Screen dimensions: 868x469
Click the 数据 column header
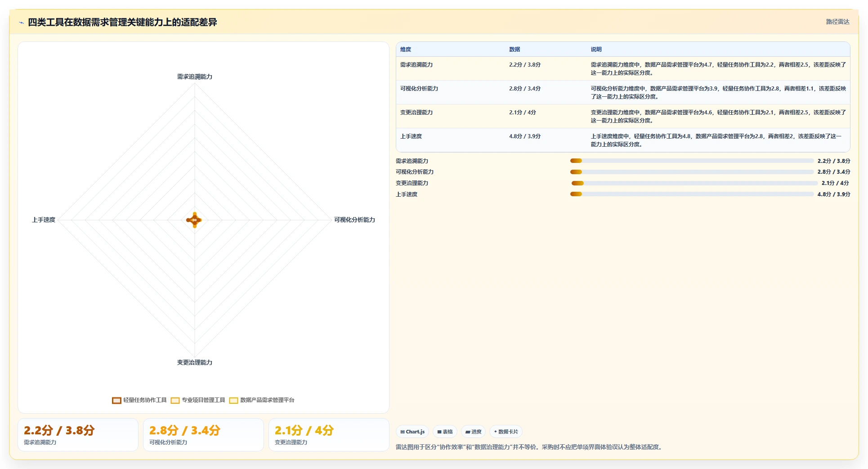click(x=515, y=50)
